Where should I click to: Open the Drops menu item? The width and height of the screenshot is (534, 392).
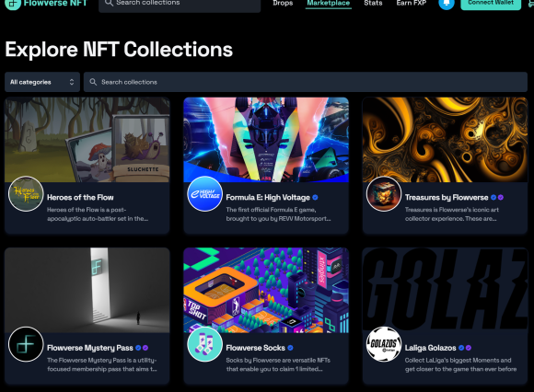click(x=283, y=3)
